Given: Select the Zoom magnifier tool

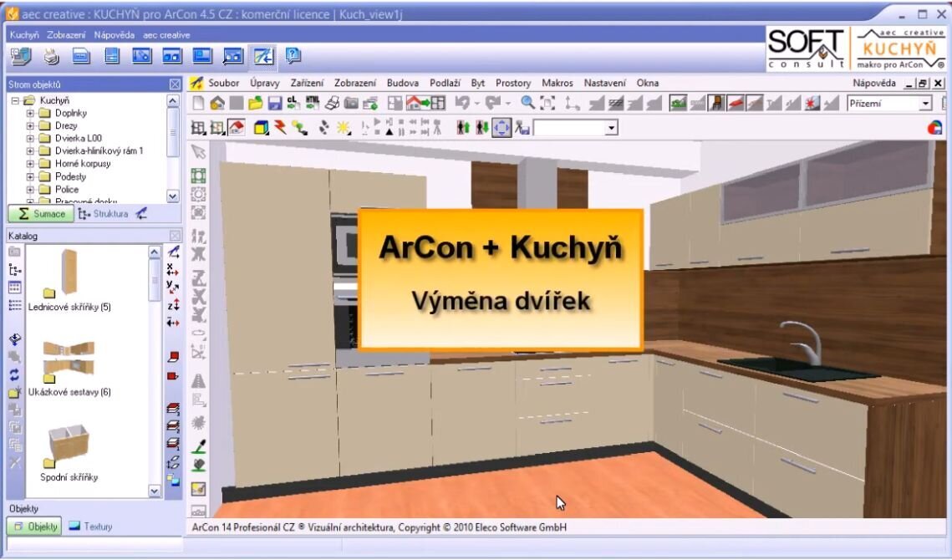Looking at the screenshot, I should [529, 101].
